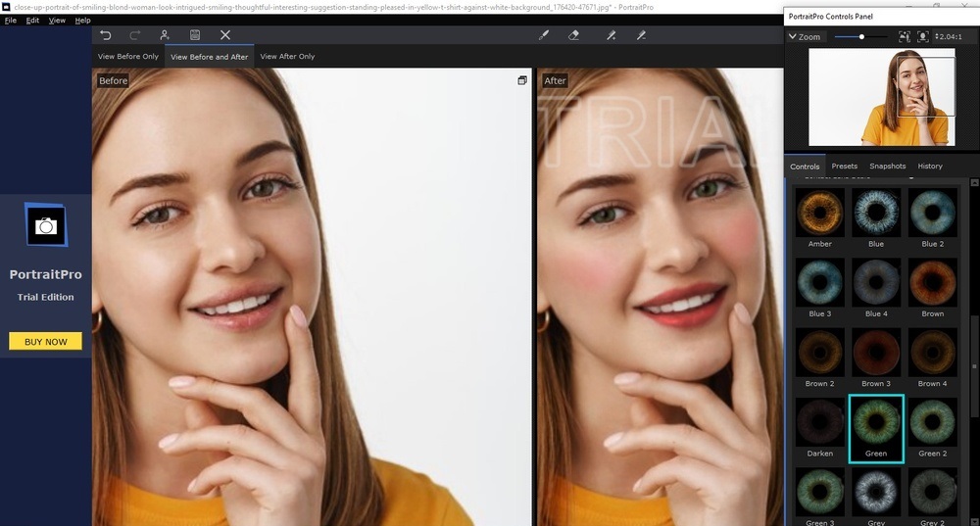Choose the Brown 2 contact lens
The width and height of the screenshot is (980, 526).
coord(820,358)
